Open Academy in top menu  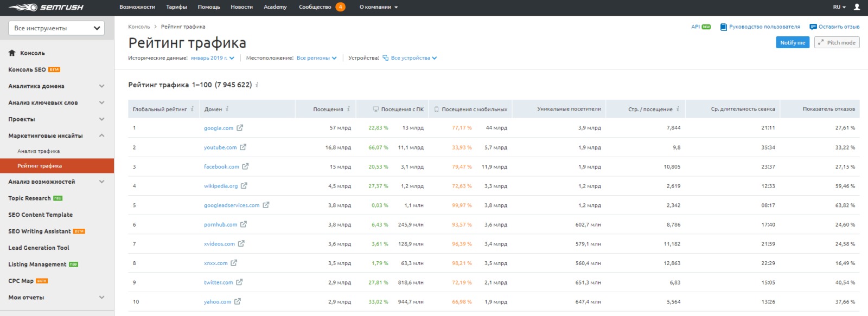click(275, 7)
